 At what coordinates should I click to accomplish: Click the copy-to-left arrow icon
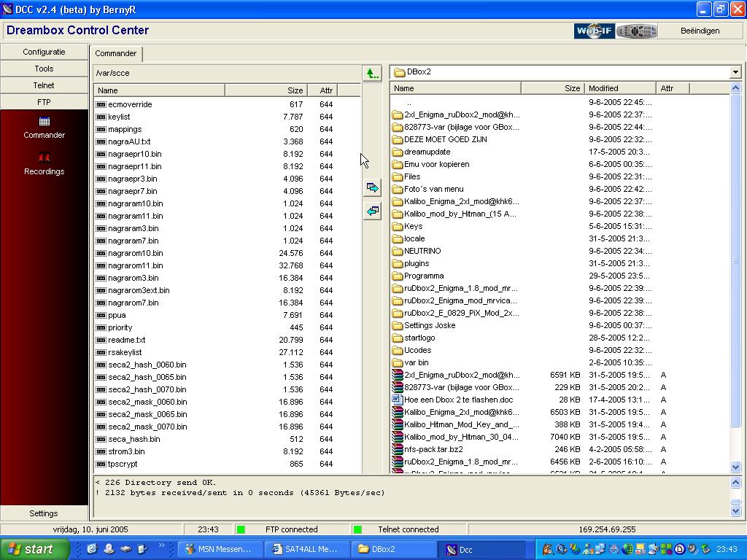pyautogui.click(x=373, y=211)
